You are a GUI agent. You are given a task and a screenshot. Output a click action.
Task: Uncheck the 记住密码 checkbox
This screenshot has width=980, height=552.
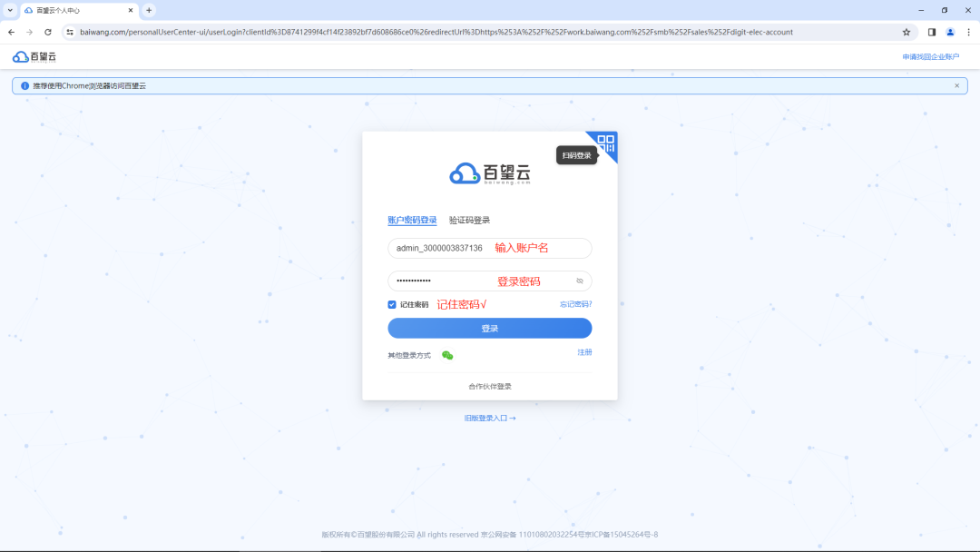pyautogui.click(x=392, y=304)
